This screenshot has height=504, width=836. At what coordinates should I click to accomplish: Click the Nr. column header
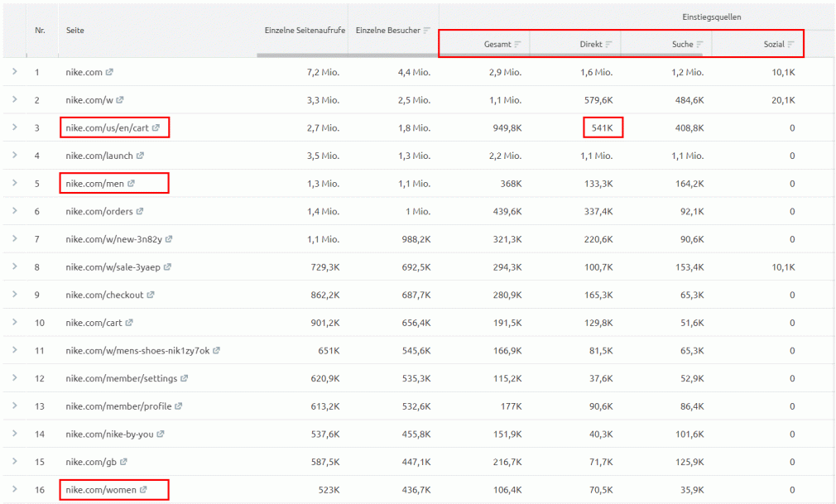point(40,31)
